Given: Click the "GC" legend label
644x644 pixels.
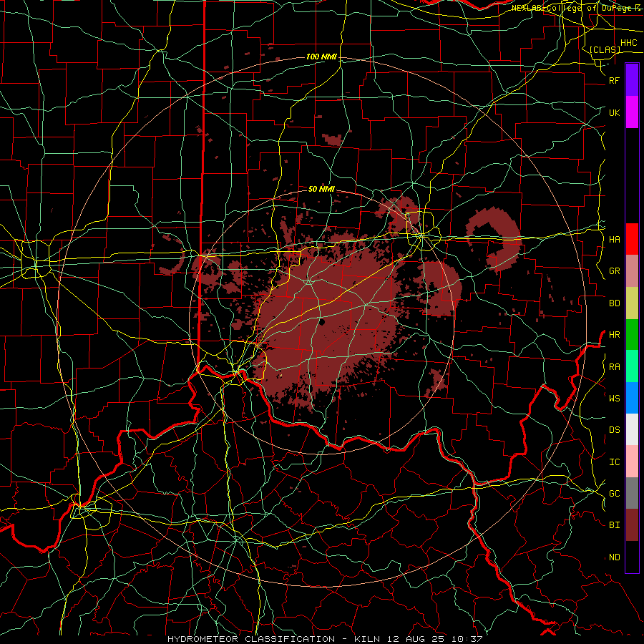Looking at the screenshot, I should (614, 493).
